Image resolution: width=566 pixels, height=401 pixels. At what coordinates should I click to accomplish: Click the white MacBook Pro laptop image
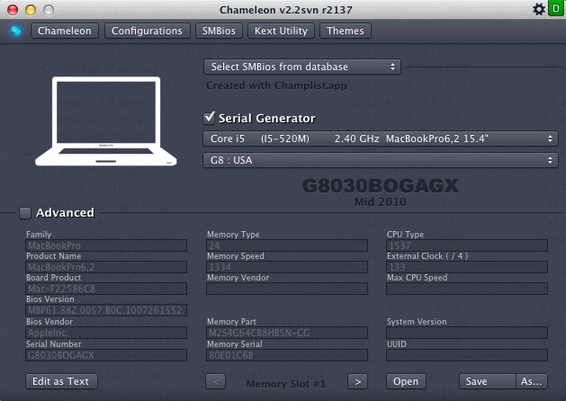coord(106,121)
